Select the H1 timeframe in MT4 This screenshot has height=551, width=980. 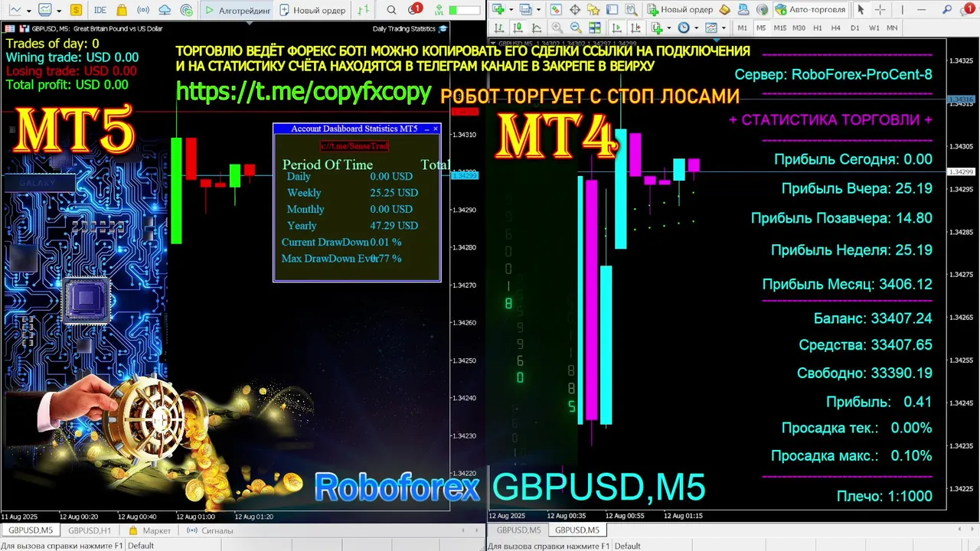(818, 28)
